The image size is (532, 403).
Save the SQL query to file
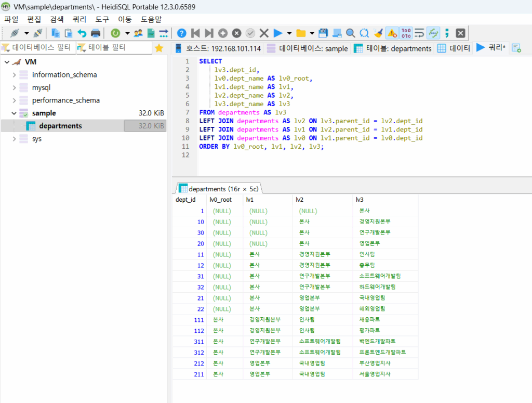coord(324,33)
